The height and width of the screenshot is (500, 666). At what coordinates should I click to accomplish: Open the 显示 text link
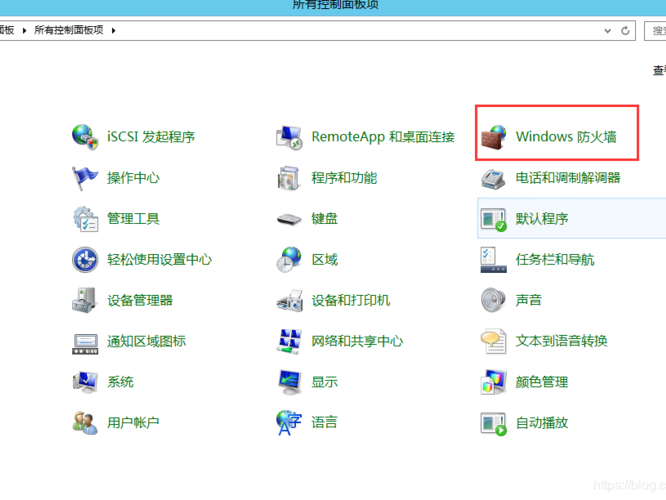(x=325, y=382)
